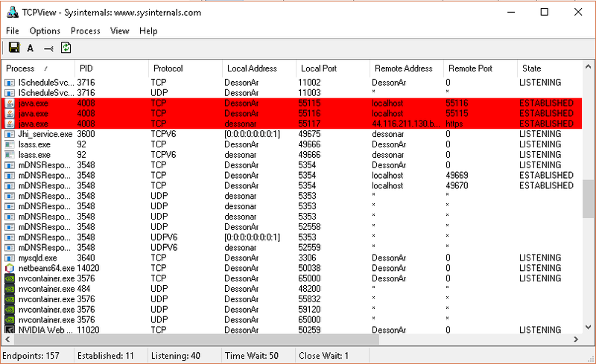
Task: Click the horizontal scrollbar thumb
Action: click(x=196, y=339)
